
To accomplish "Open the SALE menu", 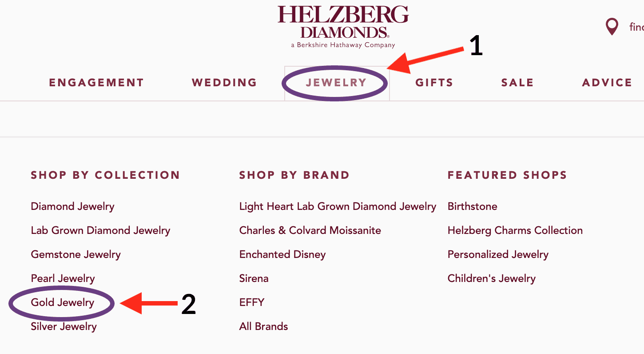I will tap(517, 82).
